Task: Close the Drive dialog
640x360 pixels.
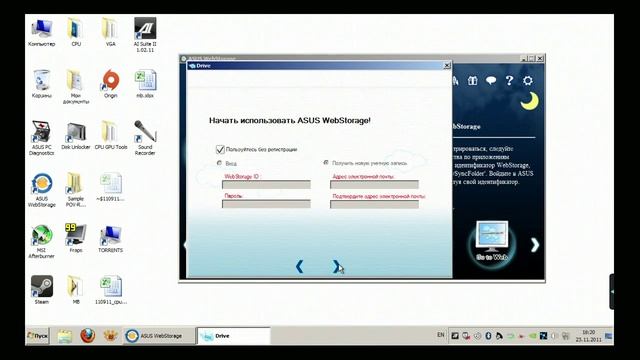Action: pos(447,65)
